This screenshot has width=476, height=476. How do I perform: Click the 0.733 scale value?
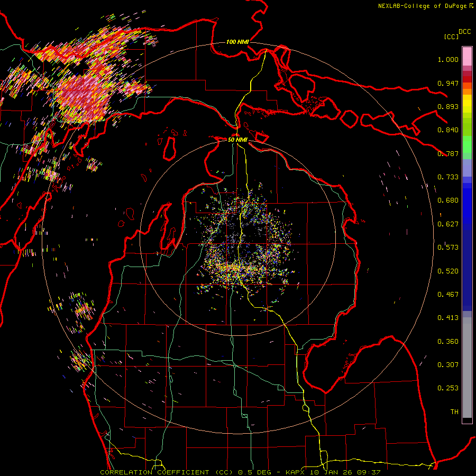coord(448,177)
